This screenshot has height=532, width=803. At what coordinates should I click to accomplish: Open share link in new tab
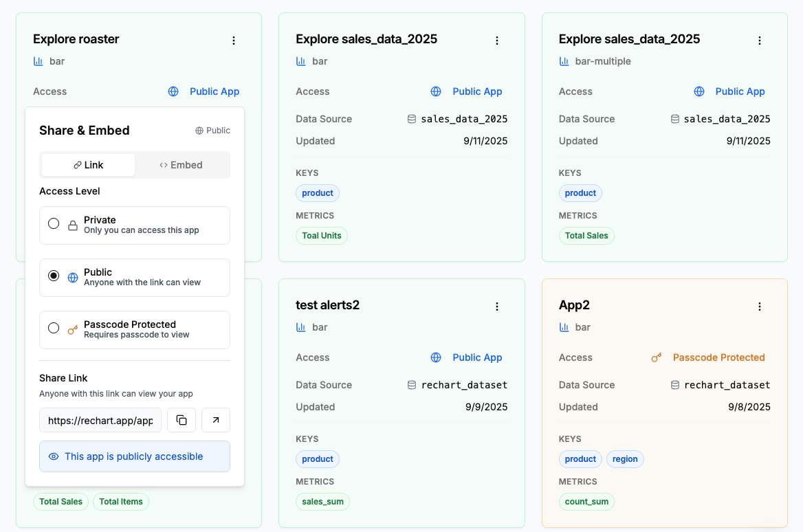[x=216, y=420]
